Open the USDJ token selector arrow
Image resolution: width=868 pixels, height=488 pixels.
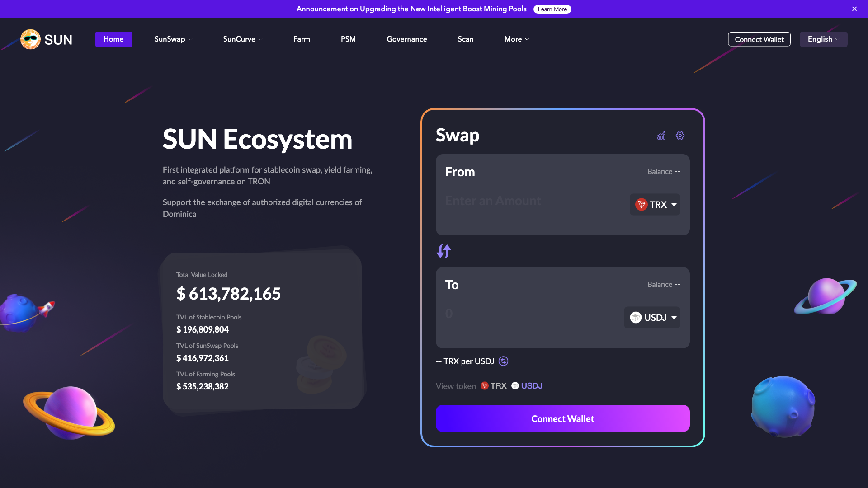(x=674, y=318)
